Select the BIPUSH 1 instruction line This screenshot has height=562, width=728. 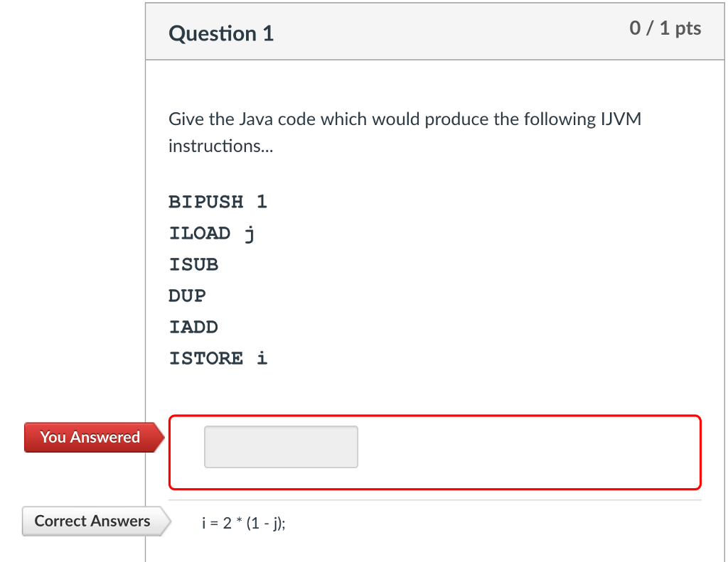pyautogui.click(x=218, y=202)
